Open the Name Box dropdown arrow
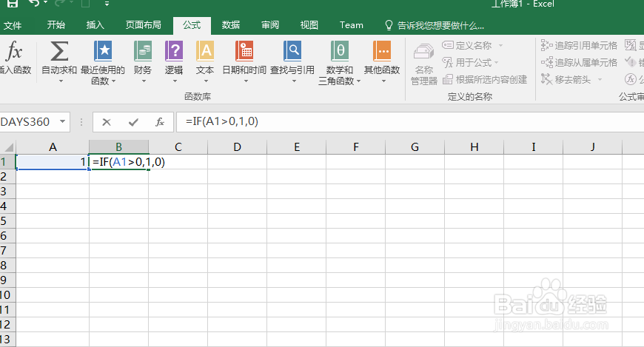The width and height of the screenshot is (644, 347). point(62,121)
